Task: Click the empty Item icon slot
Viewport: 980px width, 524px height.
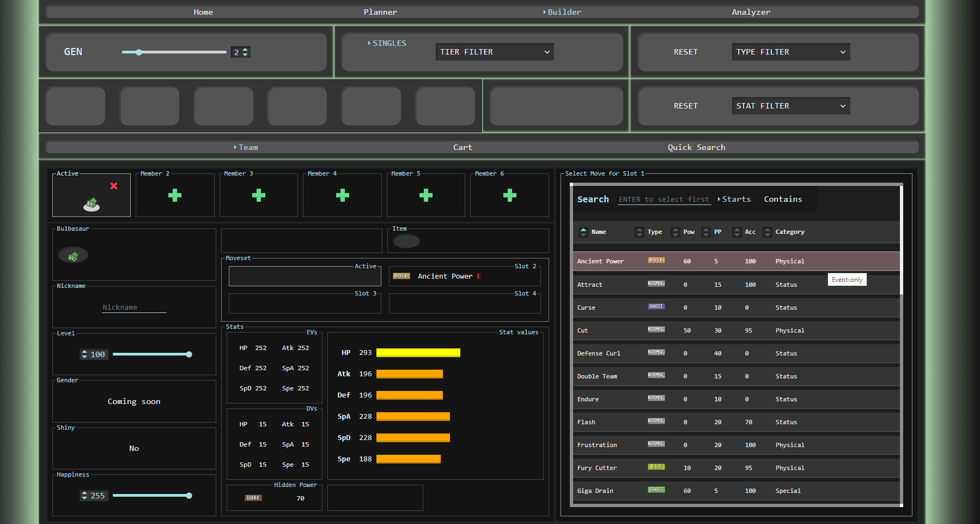Action: [406, 241]
